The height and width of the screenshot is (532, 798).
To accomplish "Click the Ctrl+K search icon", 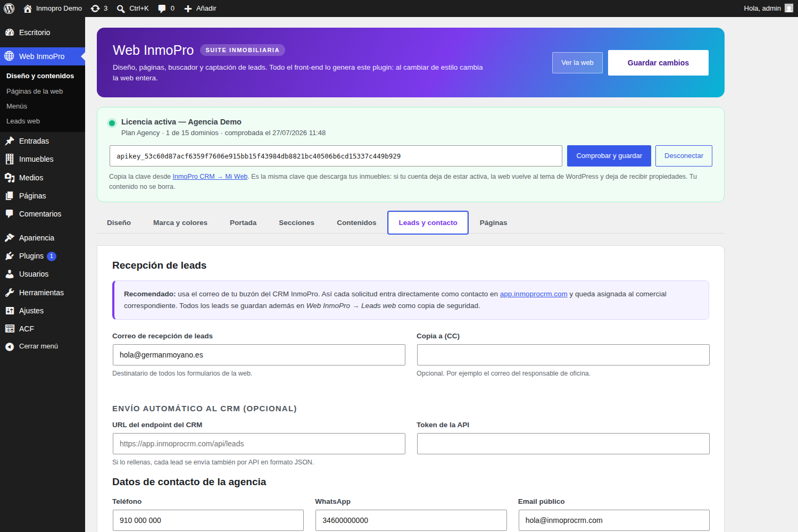I will pos(121,9).
